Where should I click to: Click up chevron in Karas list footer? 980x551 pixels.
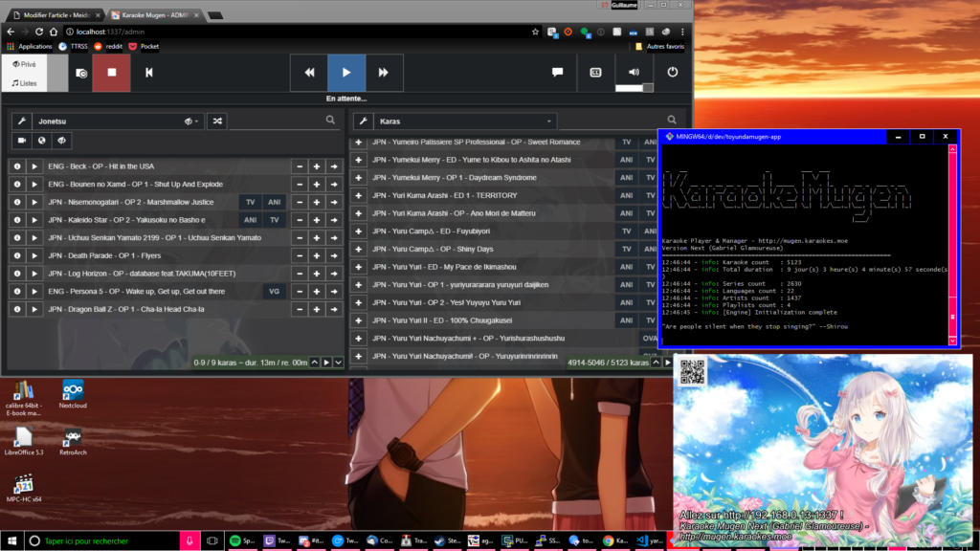tap(657, 363)
